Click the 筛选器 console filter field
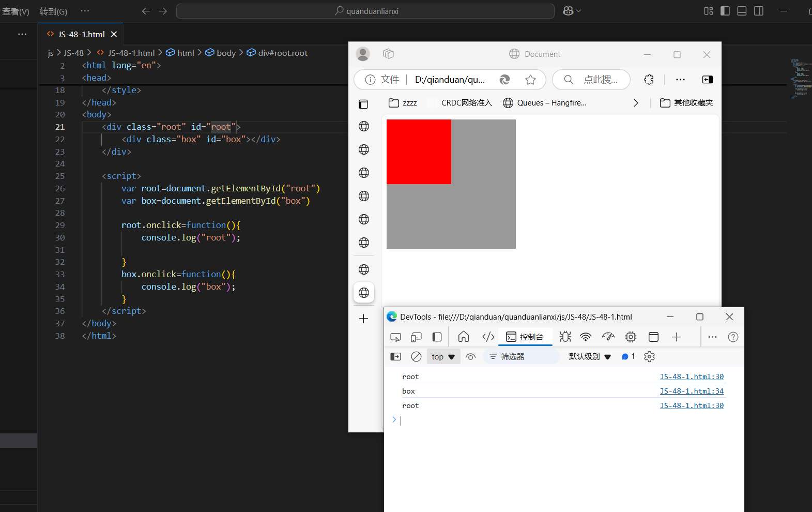The height and width of the screenshot is (512, 812). [x=522, y=357]
